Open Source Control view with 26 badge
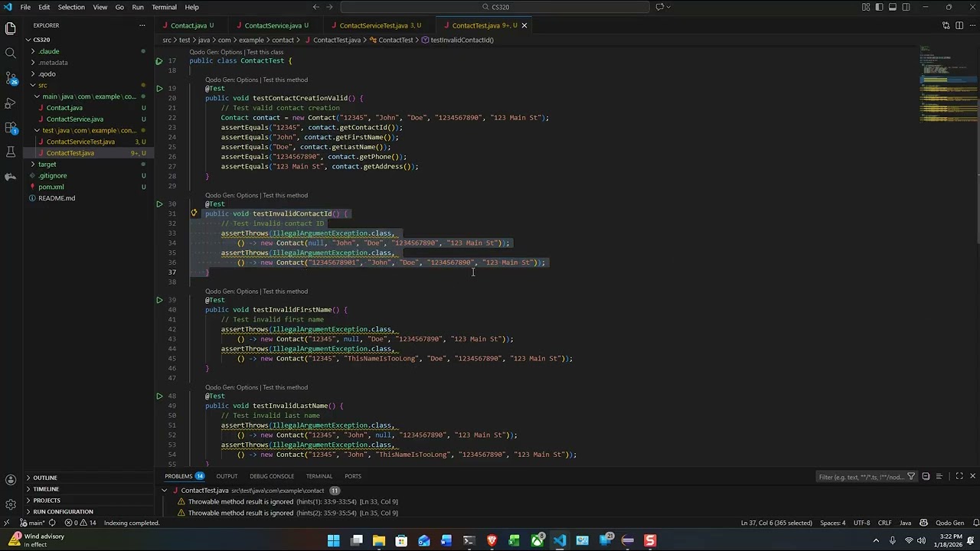 click(11, 78)
